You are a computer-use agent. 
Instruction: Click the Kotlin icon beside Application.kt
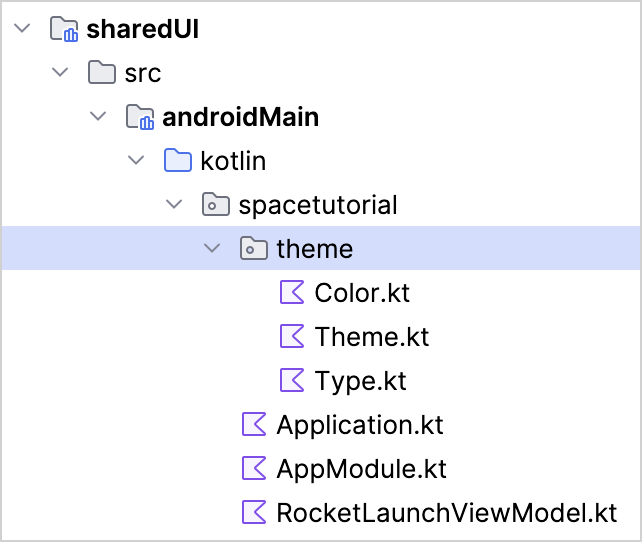(254, 424)
